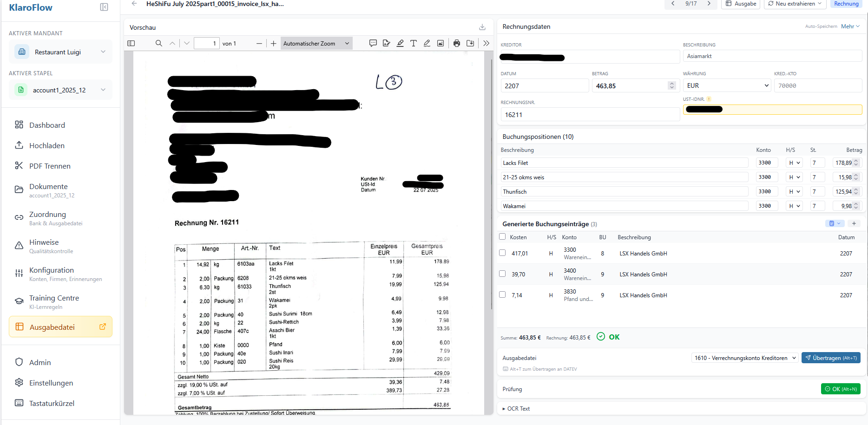Viewport: 868px width, 425px height.
Task: Save the PDF with the toolbar download icon
Action: point(470,43)
